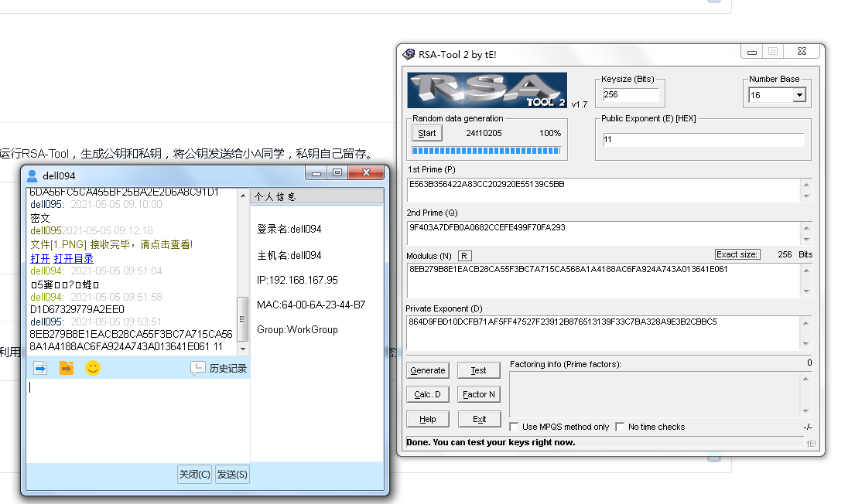
Task: Click the Modulus (N) text field
Action: click(x=604, y=280)
